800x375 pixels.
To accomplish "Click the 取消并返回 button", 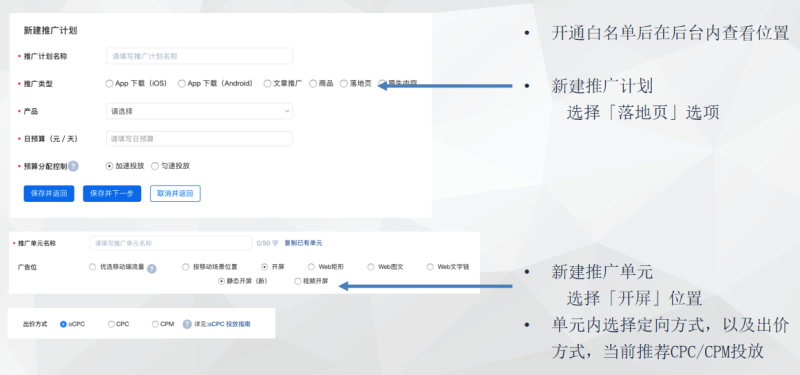I will (175, 194).
